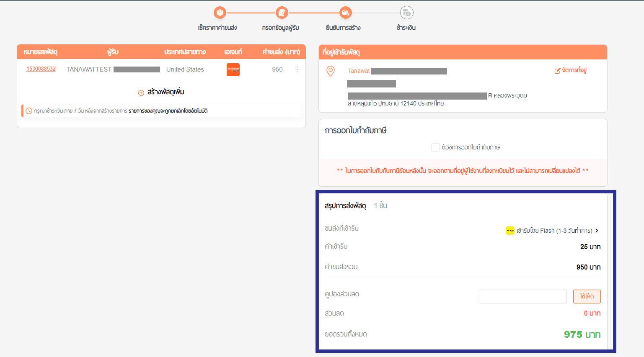Click the 950 บาท total shipping value

tap(588, 267)
